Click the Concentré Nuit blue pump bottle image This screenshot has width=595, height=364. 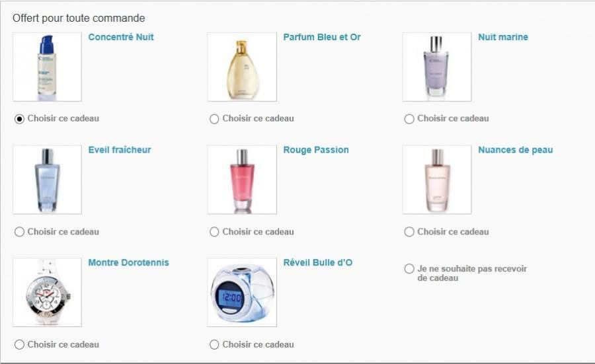(47, 67)
